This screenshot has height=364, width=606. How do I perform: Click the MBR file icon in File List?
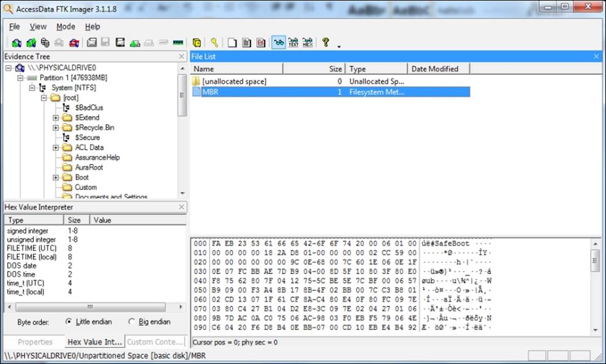click(x=196, y=92)
